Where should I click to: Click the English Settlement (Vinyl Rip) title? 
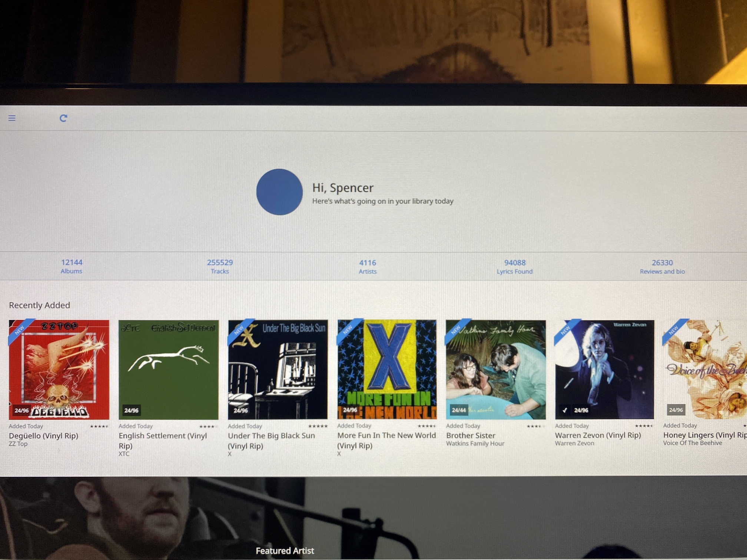coord(163,440)
